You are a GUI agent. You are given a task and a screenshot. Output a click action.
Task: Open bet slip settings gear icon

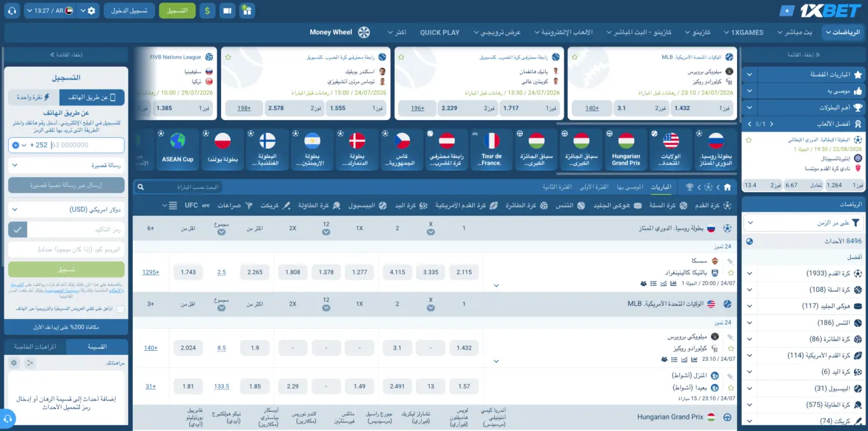coord(14,363)
